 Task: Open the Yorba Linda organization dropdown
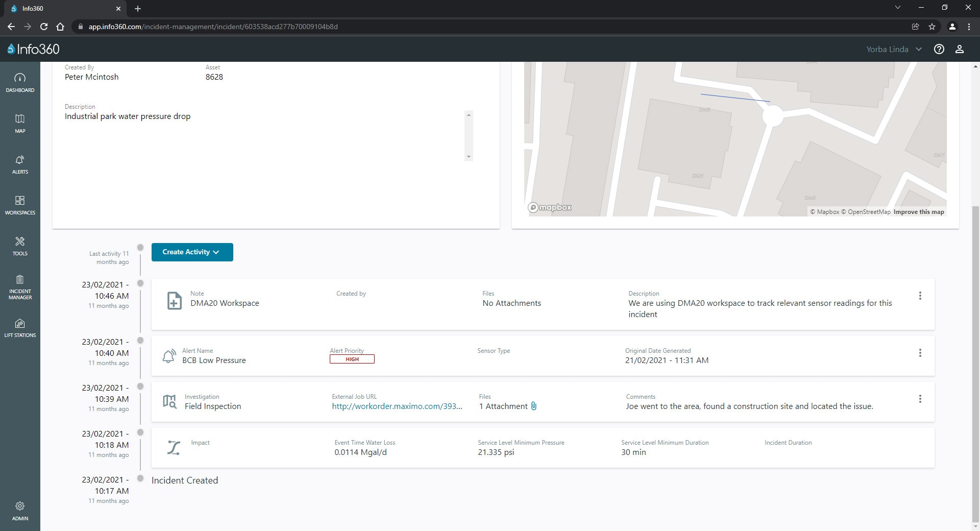tap(894, 49)
